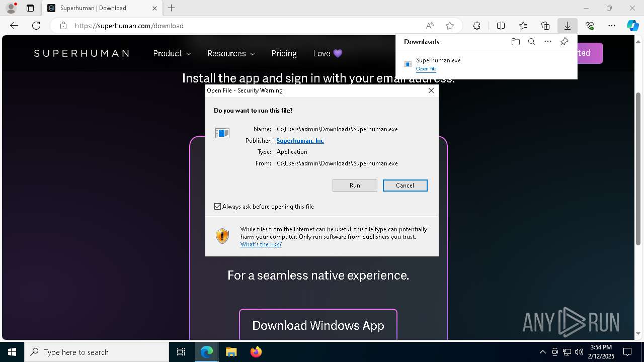Image resolution: width=644 pixels, height=362 pixels.
Task: Click the What's the risk? link
Action: pyautogui.click(x=261, y=244)
